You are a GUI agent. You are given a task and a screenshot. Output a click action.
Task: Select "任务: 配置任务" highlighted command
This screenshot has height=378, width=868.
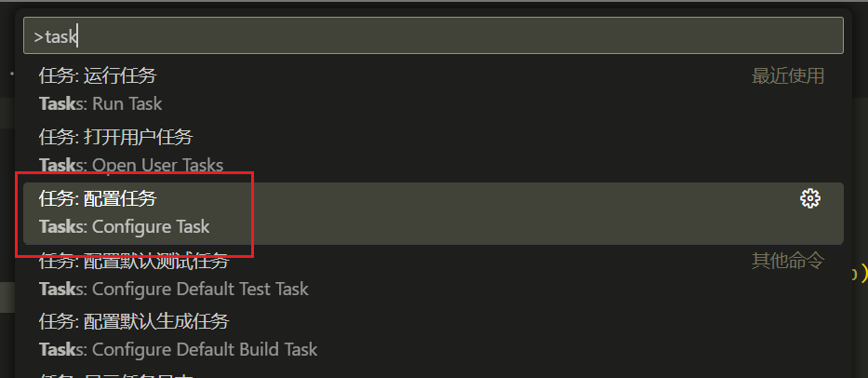pos(98,198)
